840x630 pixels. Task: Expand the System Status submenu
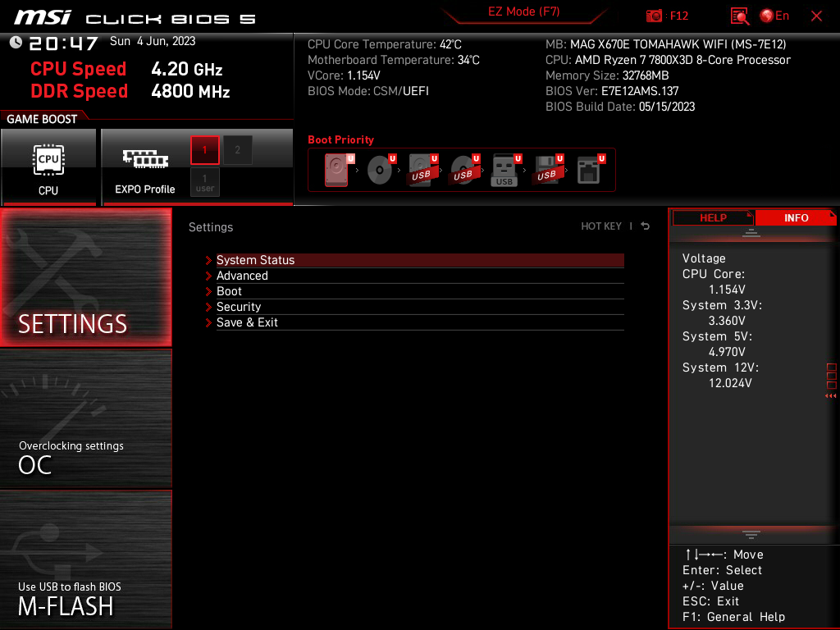coord(255,260)
